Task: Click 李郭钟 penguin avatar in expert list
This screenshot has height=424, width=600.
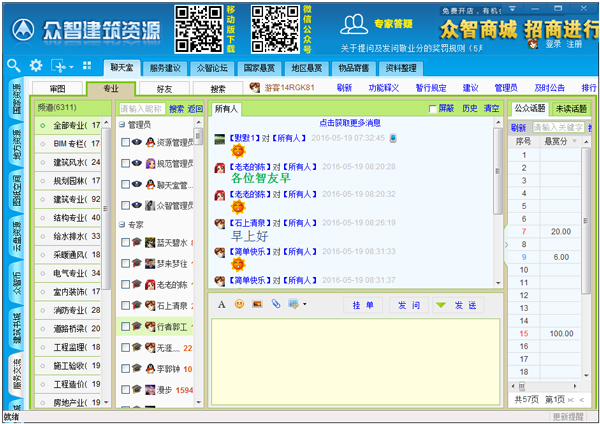Action: tap(150, 369)
